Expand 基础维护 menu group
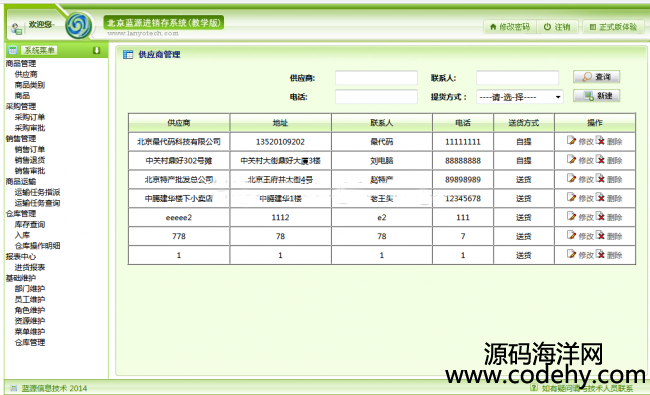This screenshot has height=395, width=650. click(21, 278)
